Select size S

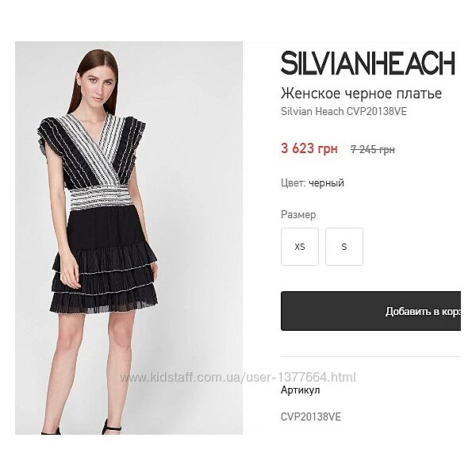pos(344,247)
